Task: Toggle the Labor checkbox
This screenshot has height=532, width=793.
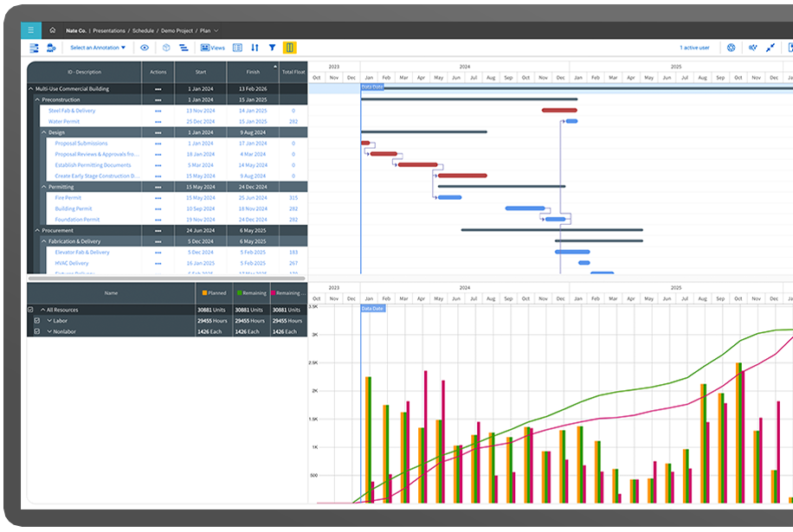Action: [x=37, y=321]
